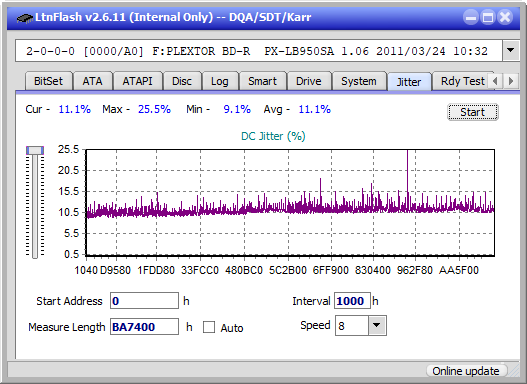The height and width of the screenshot is (384, 527).
Task: Click the 5C2B00 x-axis label
Action: [x=288, y=270]
